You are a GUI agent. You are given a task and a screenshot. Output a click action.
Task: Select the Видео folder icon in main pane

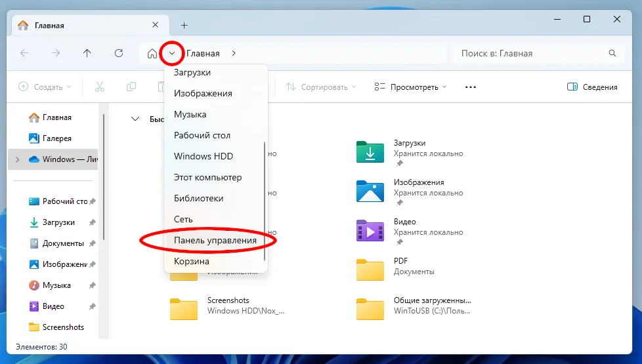coord(370,231)
